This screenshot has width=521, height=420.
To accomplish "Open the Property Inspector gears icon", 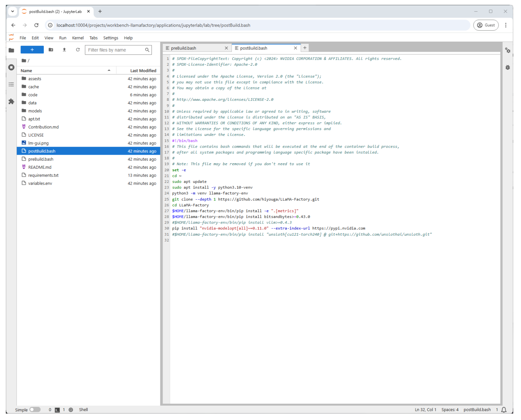I will [x=507, y=50].
